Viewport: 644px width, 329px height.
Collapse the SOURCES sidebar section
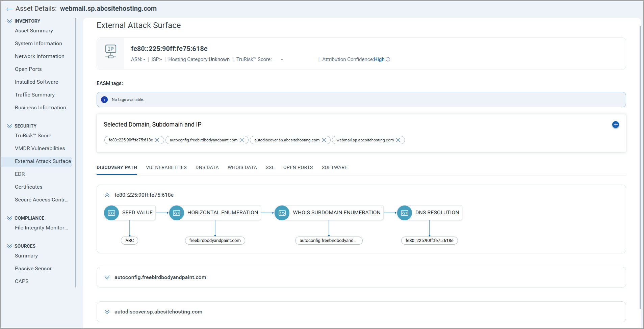point(9,246)
